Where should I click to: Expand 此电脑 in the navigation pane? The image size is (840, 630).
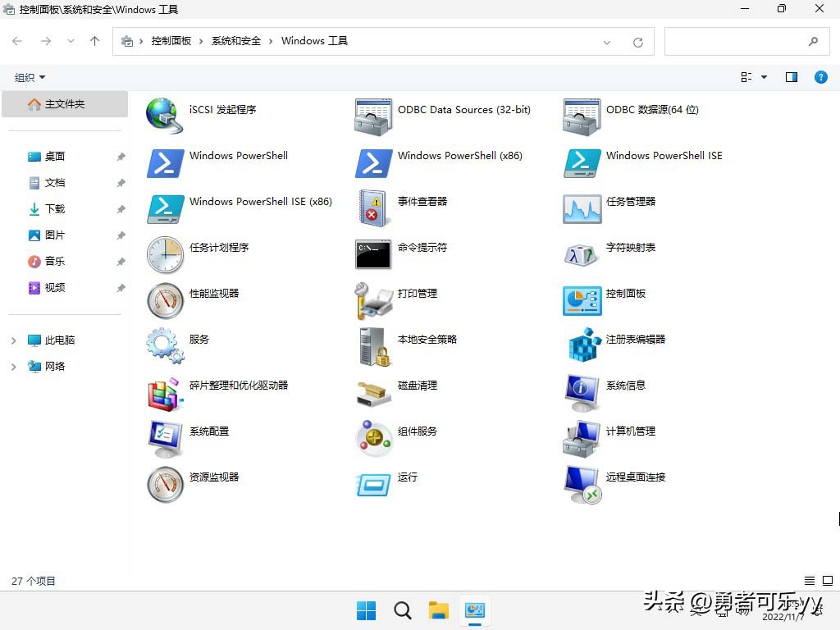click(x=14, y=339)
